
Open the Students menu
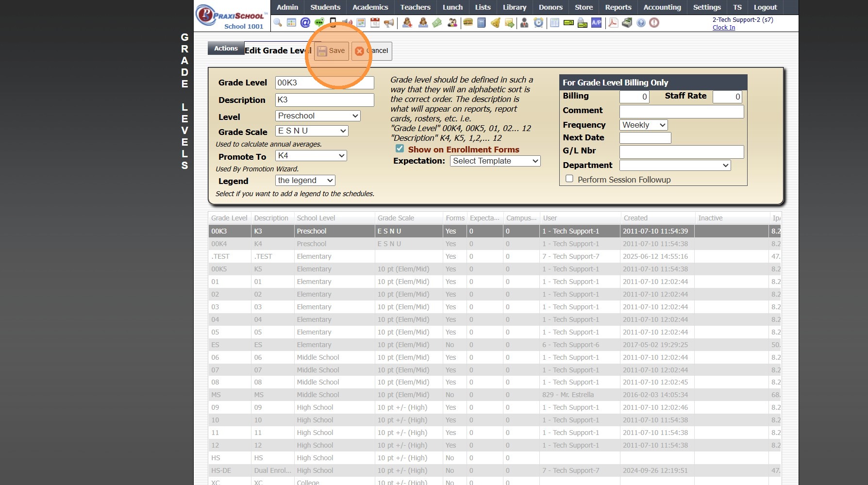[x=325, y=7]
